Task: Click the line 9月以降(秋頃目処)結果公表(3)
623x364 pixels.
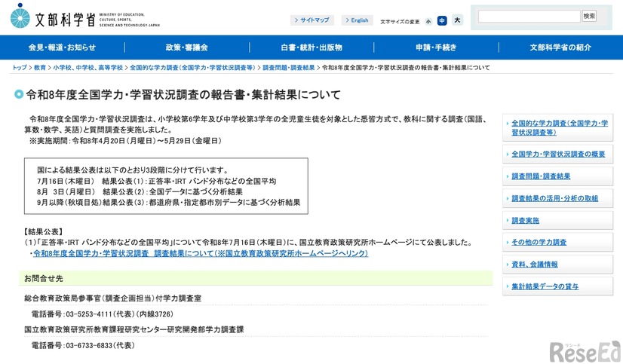Action: click(169, 203)
